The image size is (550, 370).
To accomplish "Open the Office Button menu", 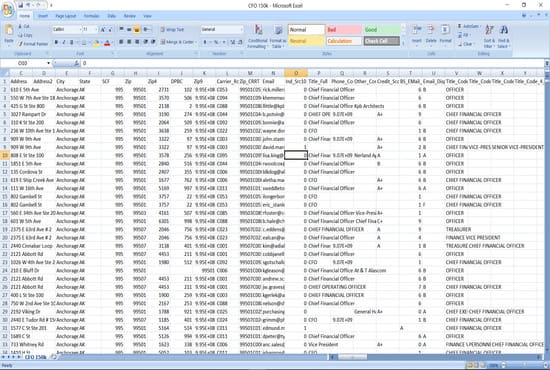I will (x=8, y=9).
